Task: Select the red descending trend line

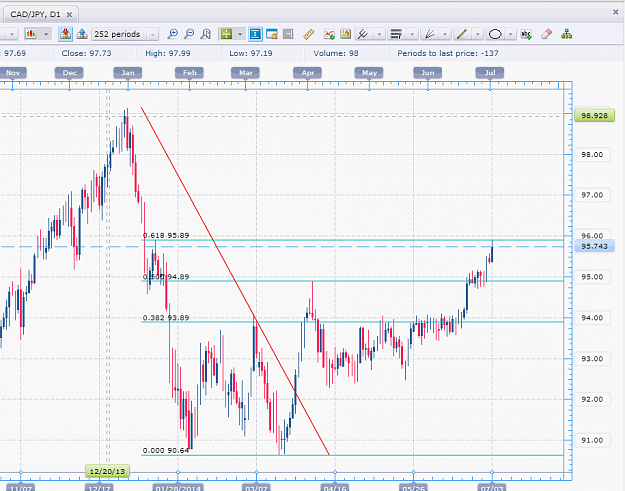Action: (235, 281)
